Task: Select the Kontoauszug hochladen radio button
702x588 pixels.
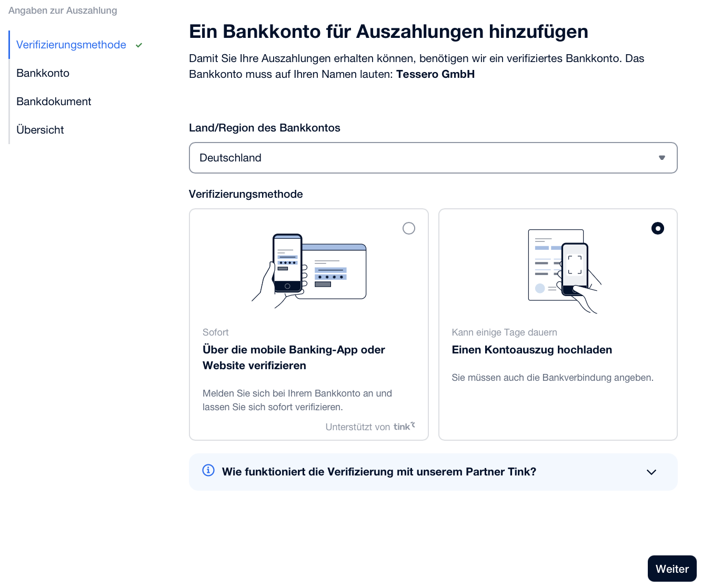Action: click(658, 228)
